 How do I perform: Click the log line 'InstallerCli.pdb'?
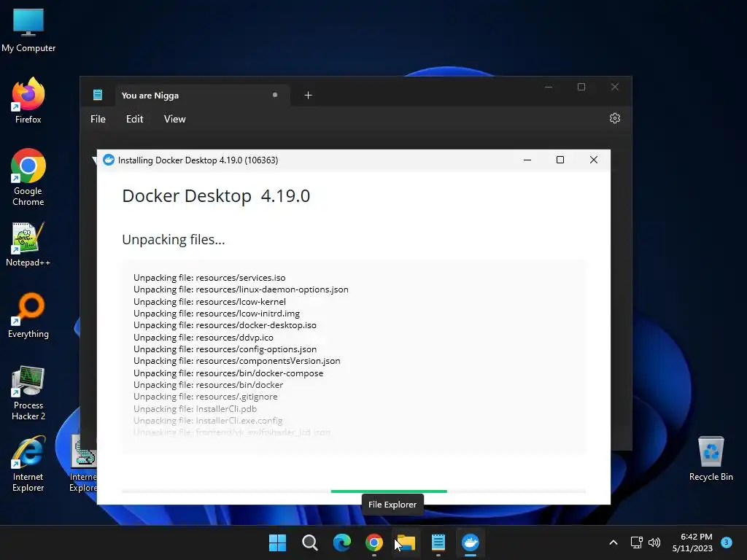(x=196, y=408)
